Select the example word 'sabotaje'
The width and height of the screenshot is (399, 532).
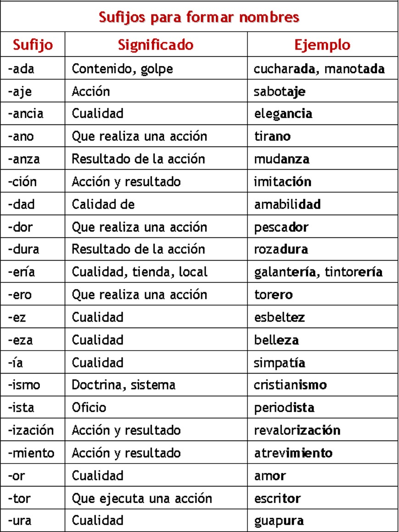[279, 91]
